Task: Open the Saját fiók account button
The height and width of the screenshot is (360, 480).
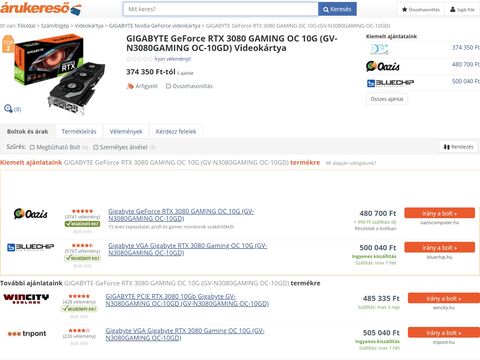Action: click(462, 10)
